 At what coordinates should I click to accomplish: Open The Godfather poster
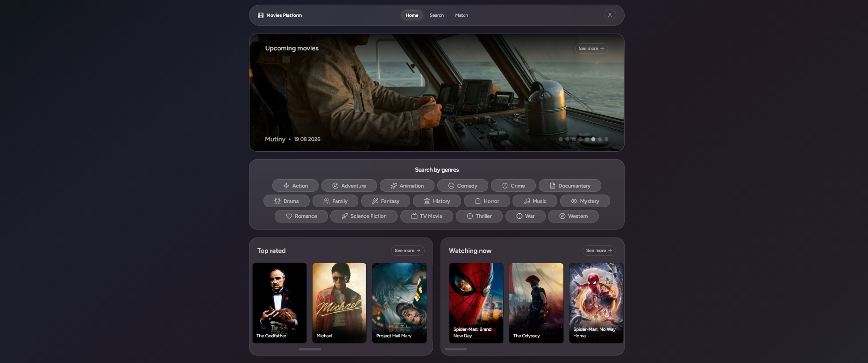pos(279,303)
